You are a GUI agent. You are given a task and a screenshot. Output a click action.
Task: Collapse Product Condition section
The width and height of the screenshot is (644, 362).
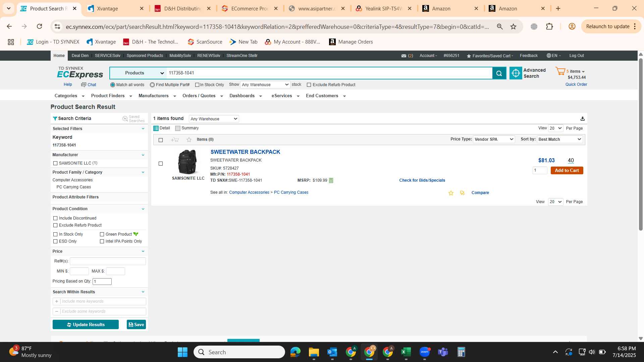click(143, 209)
